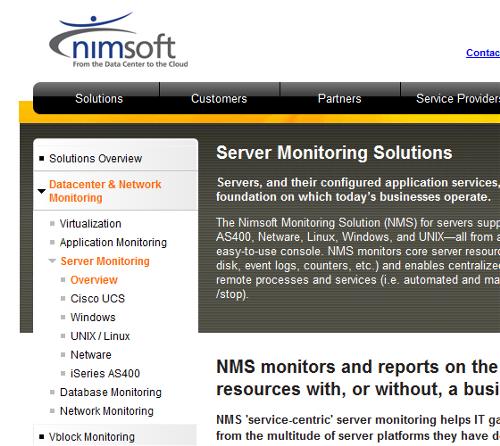Open the Windows server monitoring link
This screenshot has height=446, width=500.
[93, 317]
